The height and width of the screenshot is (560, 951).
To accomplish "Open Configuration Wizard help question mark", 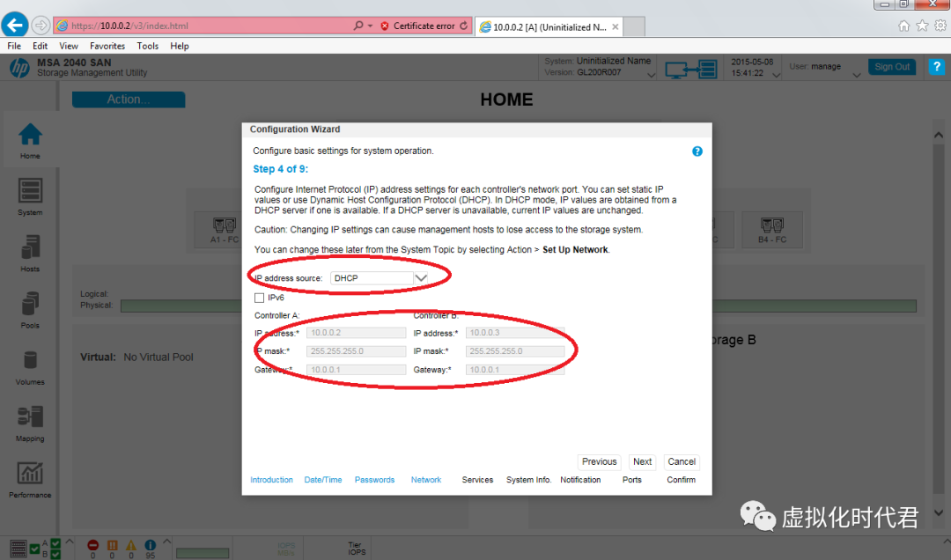I will click(x=697, y=151).
